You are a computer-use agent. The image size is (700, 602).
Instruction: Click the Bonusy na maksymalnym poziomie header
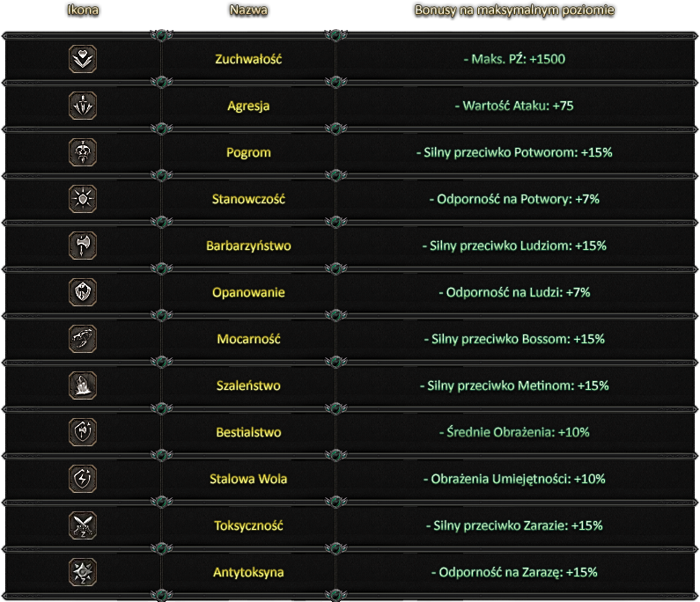pyautogui.click(x=514, y=11)
